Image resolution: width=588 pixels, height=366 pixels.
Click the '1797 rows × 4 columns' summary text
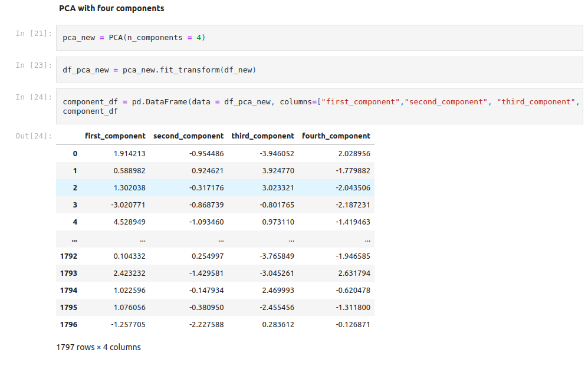tap(98, 347)
